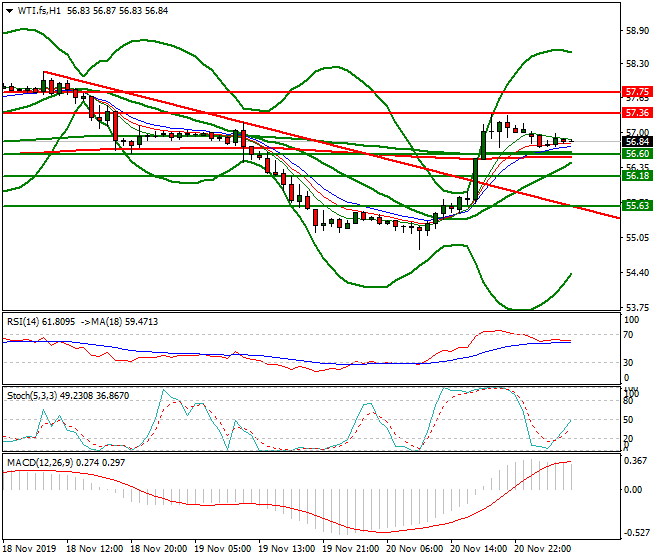This screenshot has width=660, height=560.
Task: Click the RSI 30 level label
Action: click(x=628, y=363)
